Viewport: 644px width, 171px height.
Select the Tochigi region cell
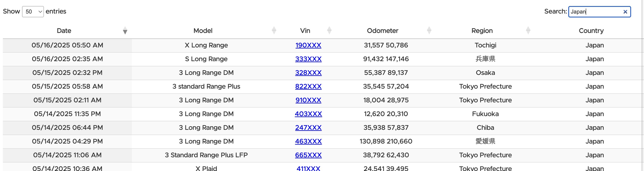(485, 45)
